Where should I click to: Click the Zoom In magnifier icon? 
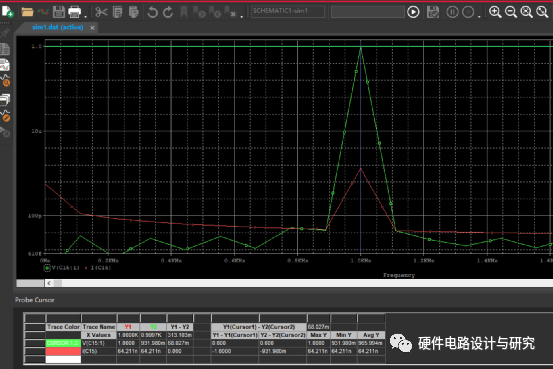click(495, 12)
